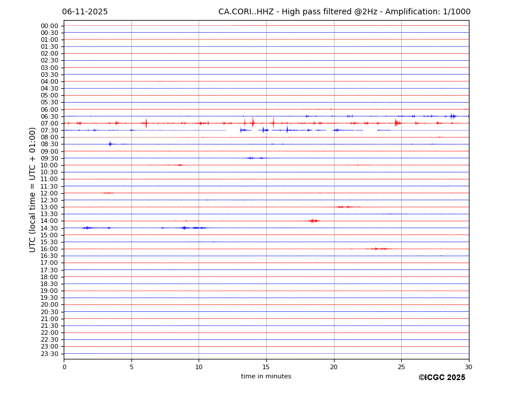Click the blue burst on the 09:30 trace
This screenshot has height=399, width=532.
tap(253, 158)
